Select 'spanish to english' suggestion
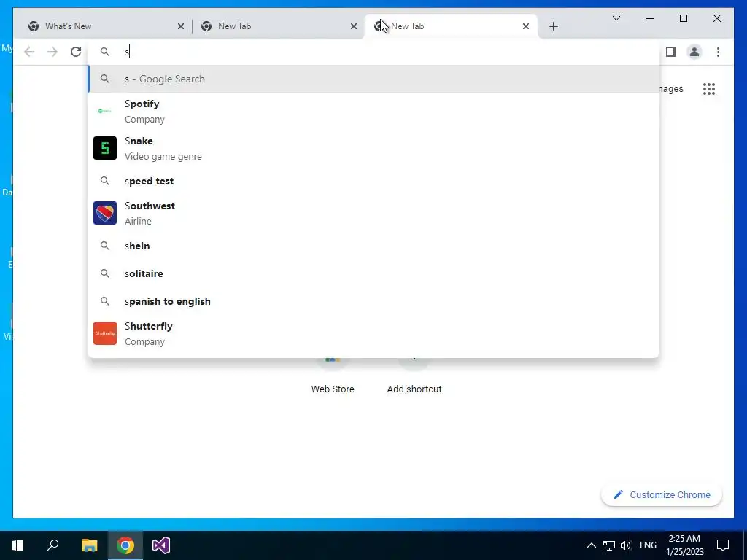 coord(374,301)
